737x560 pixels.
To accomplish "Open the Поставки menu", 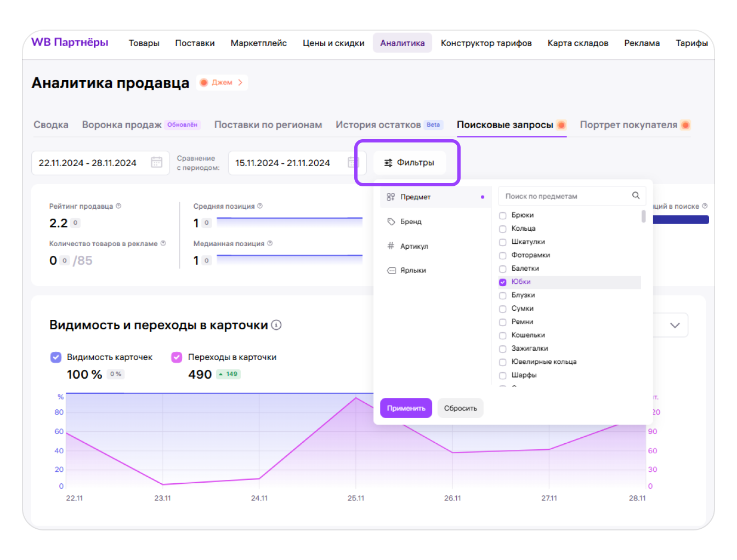I will pos(195,43).
